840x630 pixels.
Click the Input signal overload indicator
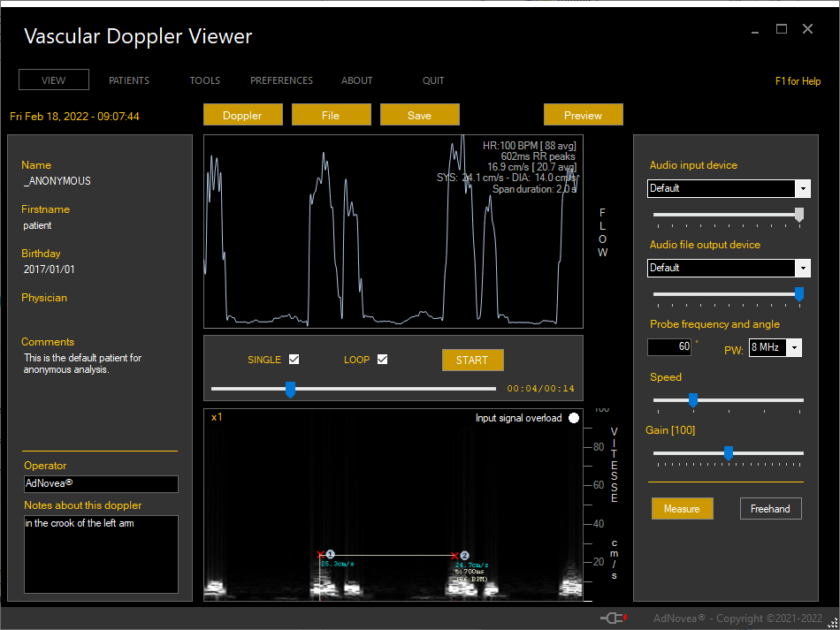(x=574, y=418)
